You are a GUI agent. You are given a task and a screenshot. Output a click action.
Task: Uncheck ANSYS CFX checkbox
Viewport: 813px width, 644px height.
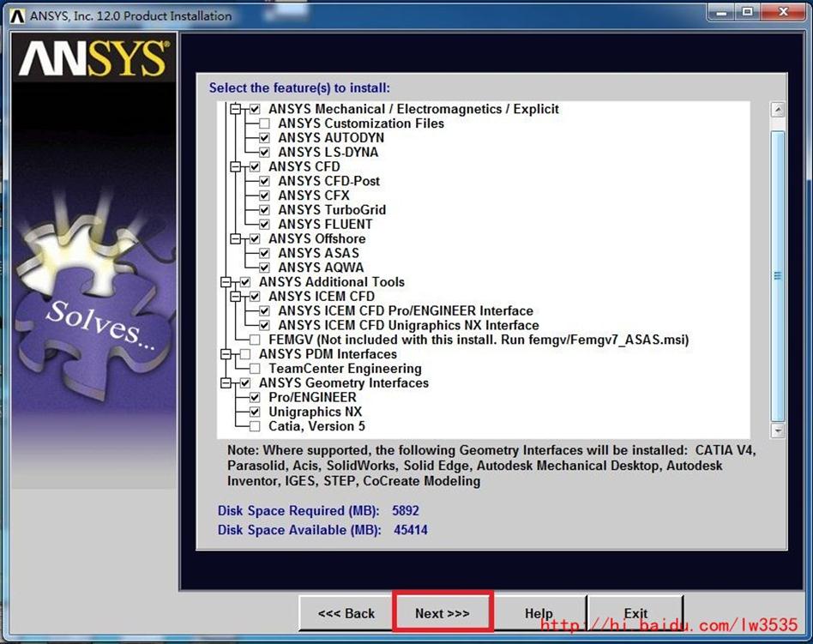coord(264,196)
